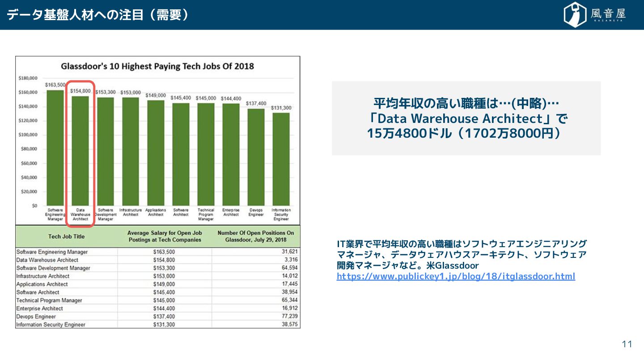644x362 pixels.
Task: Click the 'Average Salary for Open Job Postings' header
Action: [165, 236]
